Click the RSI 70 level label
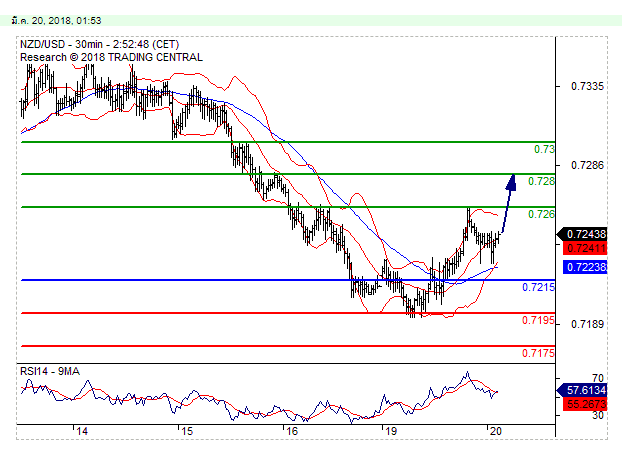 pos(597,378)
